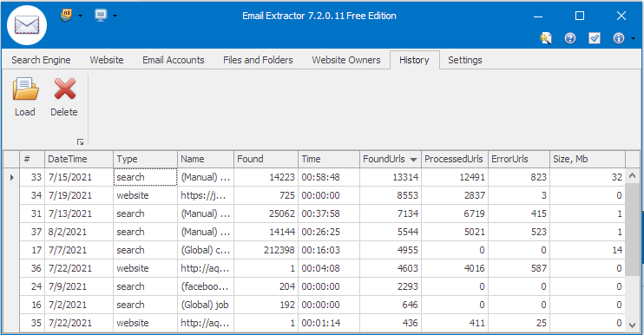
Task: Expand the dropdown arrow next to globe icon
Action: pos(80,16)
